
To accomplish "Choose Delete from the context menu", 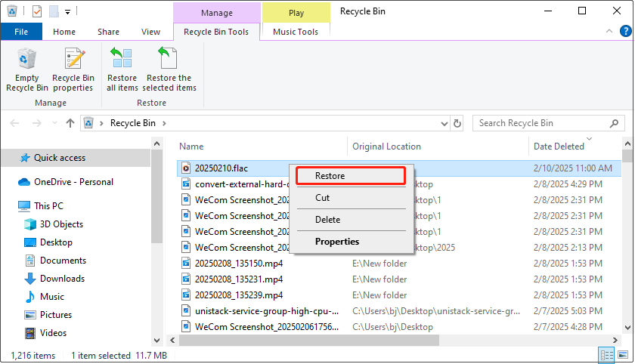I will click(351, 220).
